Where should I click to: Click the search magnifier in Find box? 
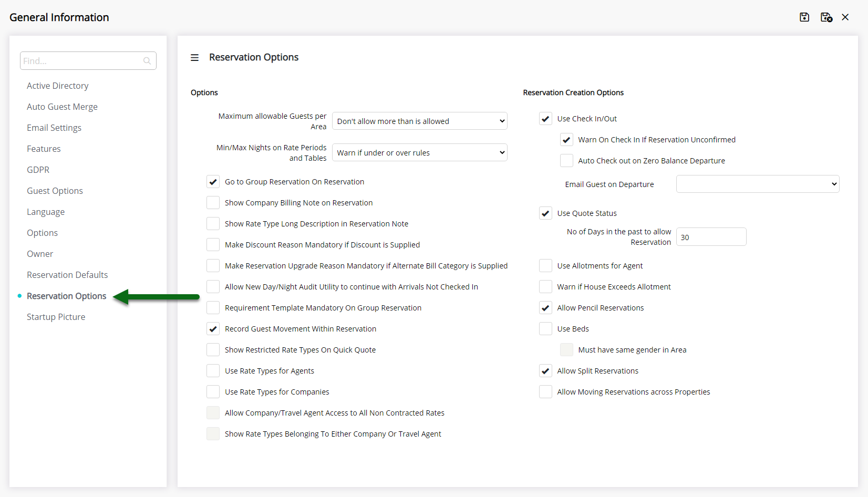coord(147,61)
